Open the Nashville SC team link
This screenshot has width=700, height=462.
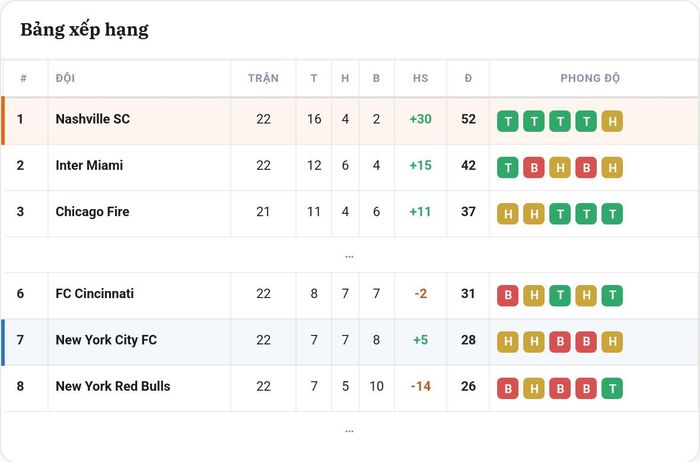(x=93, y=119)
